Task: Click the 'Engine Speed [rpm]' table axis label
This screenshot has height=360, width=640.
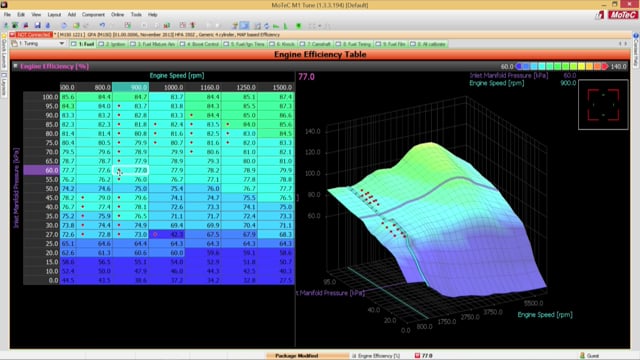Action: pyautogui.click(x=177, y=76)
